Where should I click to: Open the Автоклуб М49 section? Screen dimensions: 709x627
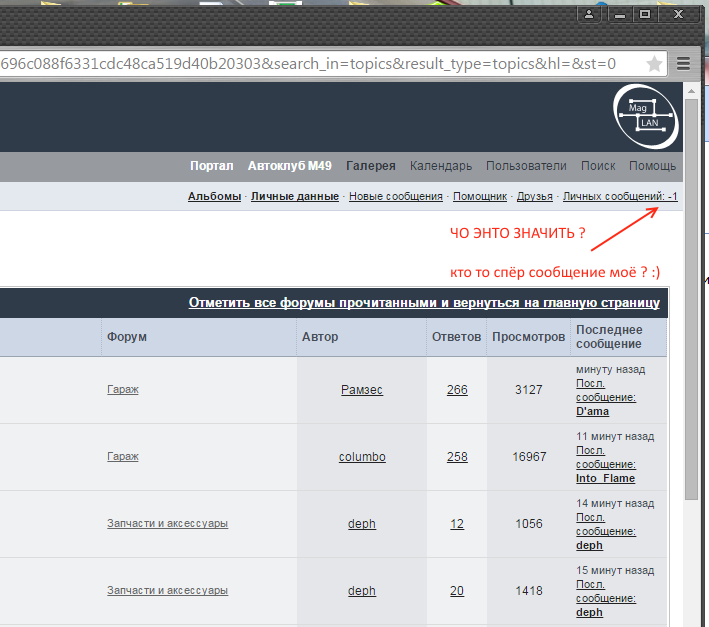tap(289, 166)
